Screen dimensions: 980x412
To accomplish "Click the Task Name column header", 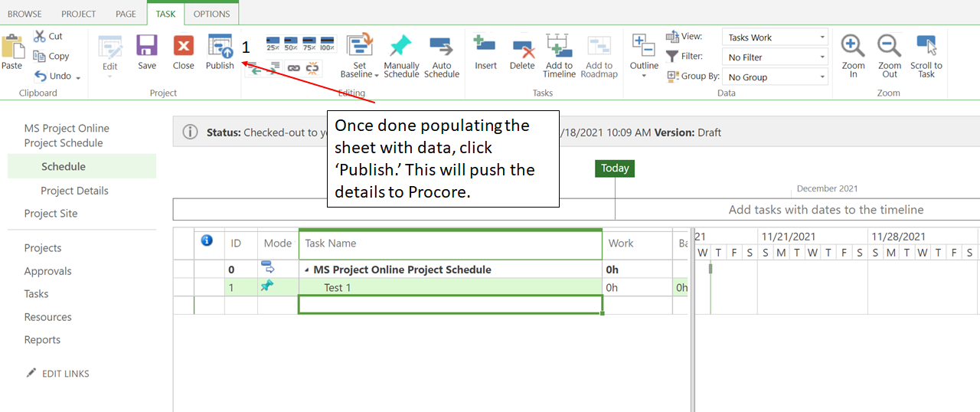I will tap(450, 244).
